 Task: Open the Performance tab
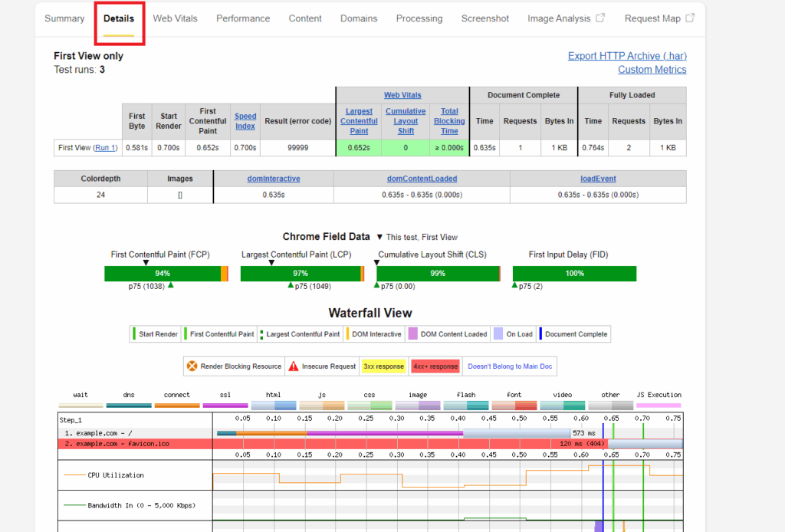[x=243, y=18]
